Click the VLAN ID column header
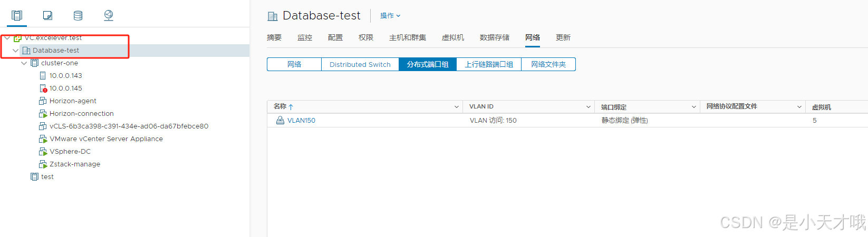The width and height of the screenshot is (868, 237). click(481, 107)
